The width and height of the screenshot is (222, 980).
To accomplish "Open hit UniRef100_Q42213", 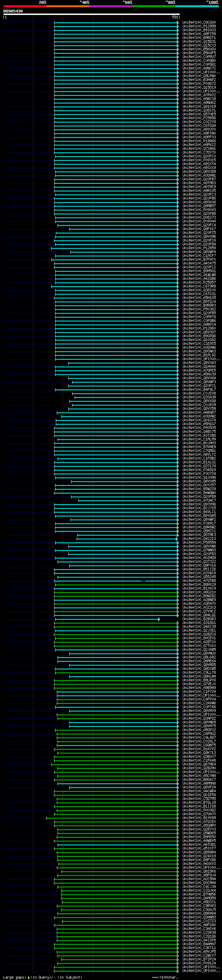I will pyautogui.click(x=199, y=539).
